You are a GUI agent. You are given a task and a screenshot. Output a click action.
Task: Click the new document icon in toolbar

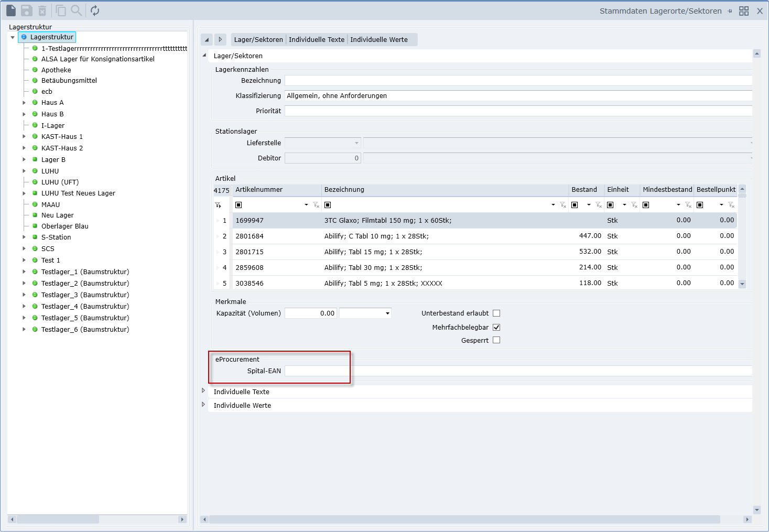(11, 10)
